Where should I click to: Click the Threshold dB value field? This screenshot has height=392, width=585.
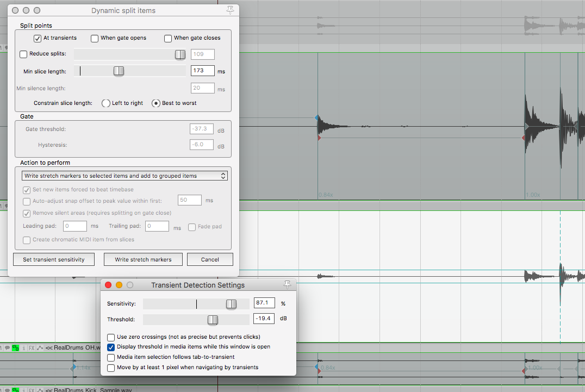click(264, 319)
